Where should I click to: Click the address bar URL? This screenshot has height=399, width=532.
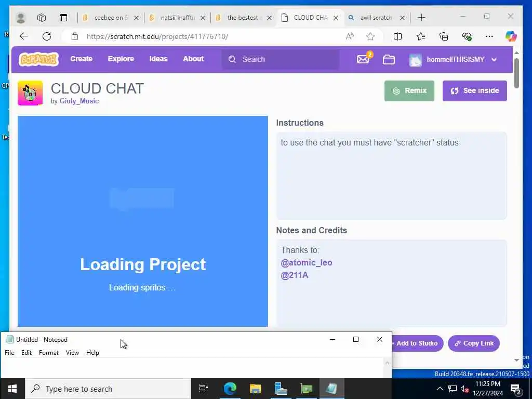click(157, 36)
